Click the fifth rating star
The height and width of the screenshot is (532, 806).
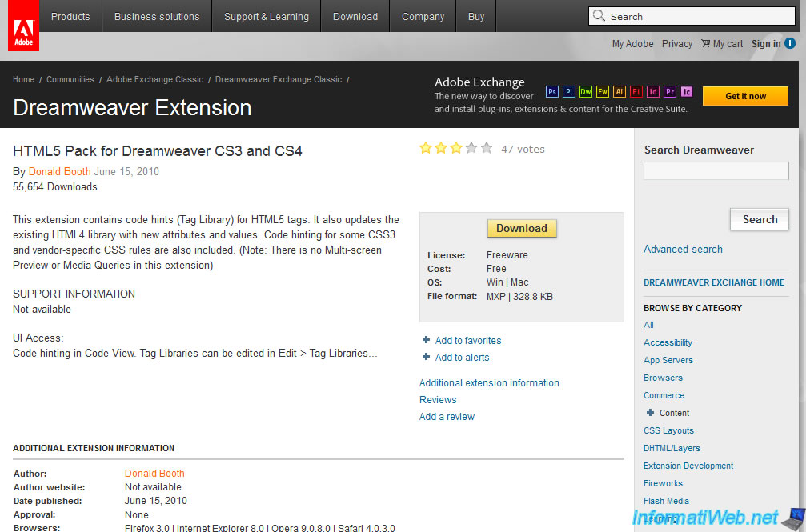pyautogui.click(x=487, y=148)
